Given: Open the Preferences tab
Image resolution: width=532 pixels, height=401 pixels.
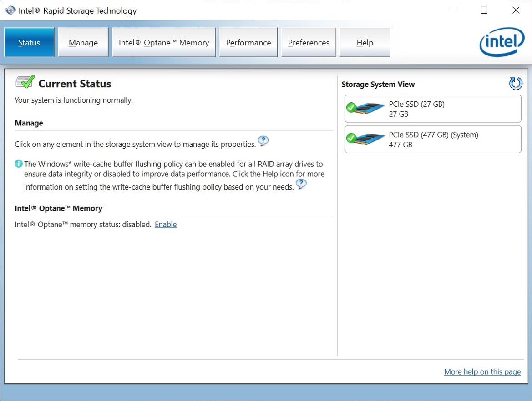Looking at the screenshot, I should tap(309, 42).
